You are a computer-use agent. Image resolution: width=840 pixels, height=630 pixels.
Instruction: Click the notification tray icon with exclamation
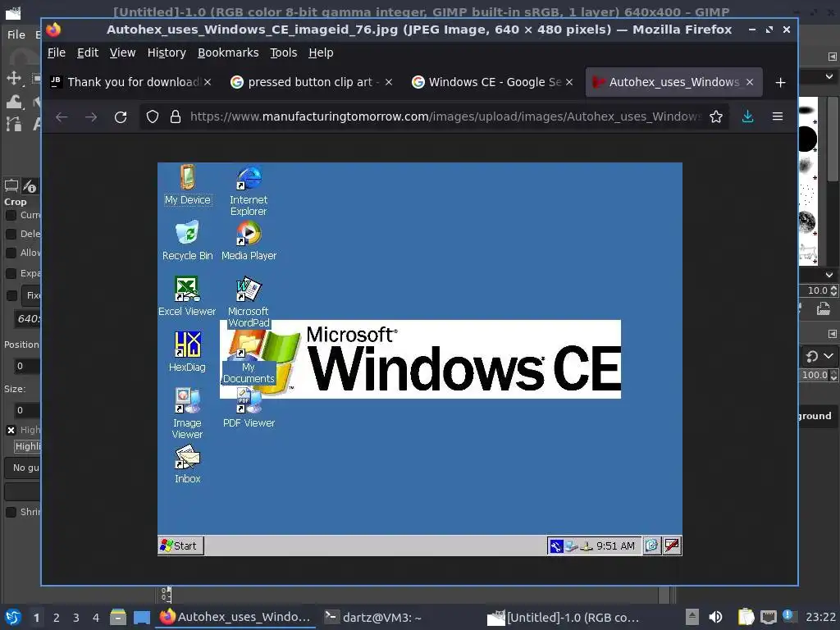(788, 616)
